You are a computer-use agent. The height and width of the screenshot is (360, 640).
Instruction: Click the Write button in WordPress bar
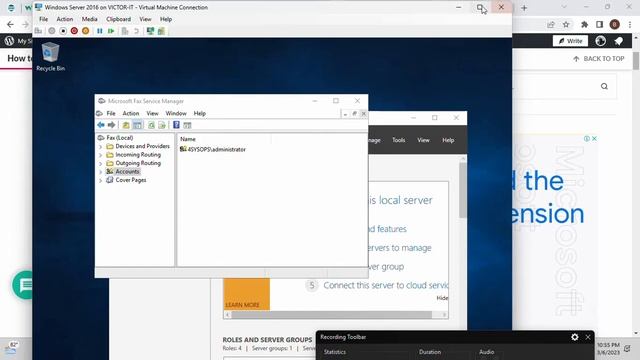point(570,41)
